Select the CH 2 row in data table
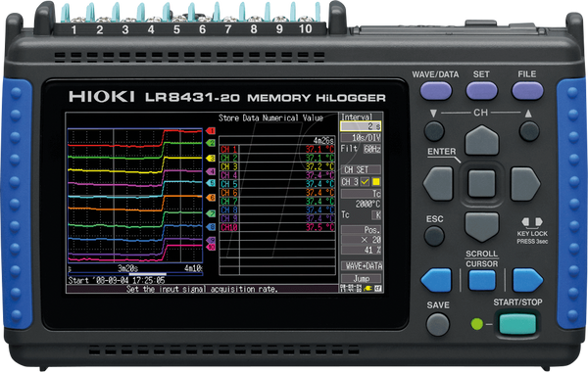Screen dimensions: 588x372 coord(276,158)
